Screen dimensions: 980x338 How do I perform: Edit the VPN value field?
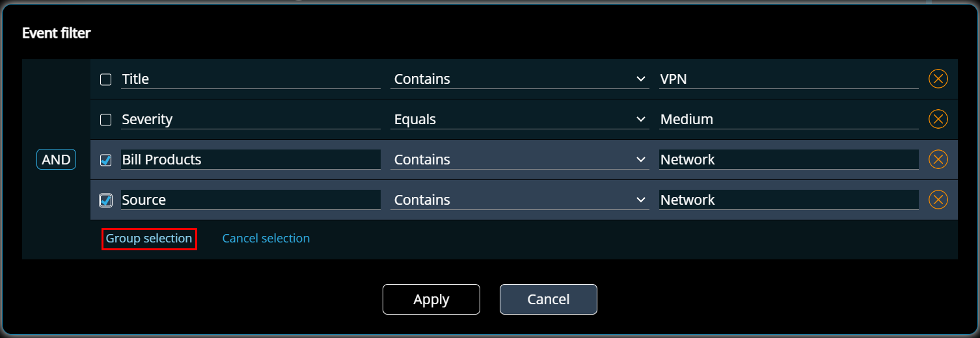(x=789, y=79)
